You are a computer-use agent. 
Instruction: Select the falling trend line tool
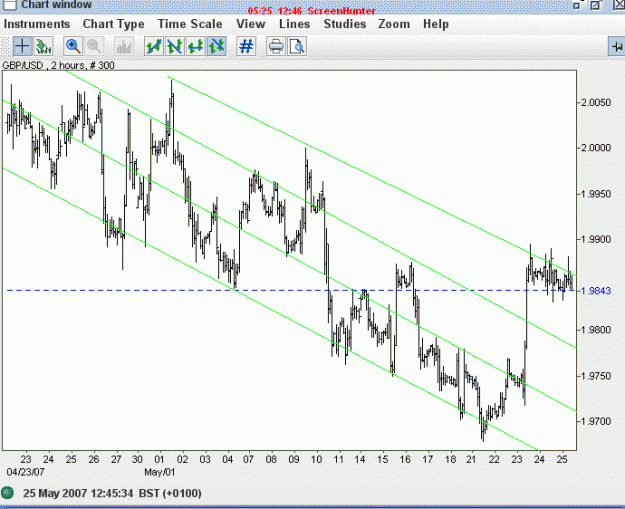tap(175, 46)
